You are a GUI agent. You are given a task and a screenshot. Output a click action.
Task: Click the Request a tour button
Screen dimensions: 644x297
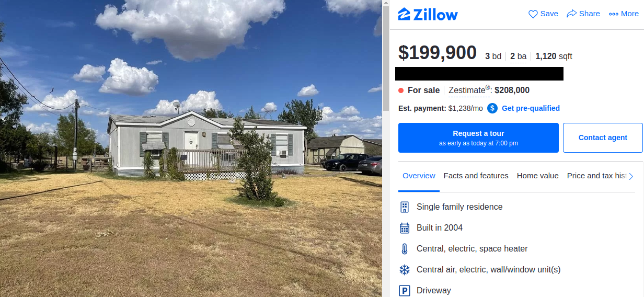point(478,138)
